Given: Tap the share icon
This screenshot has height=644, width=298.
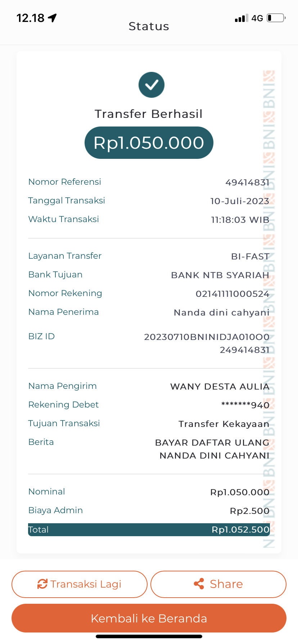Looking at the screenshot, I should pyautogui.click(x=199, y=584).
